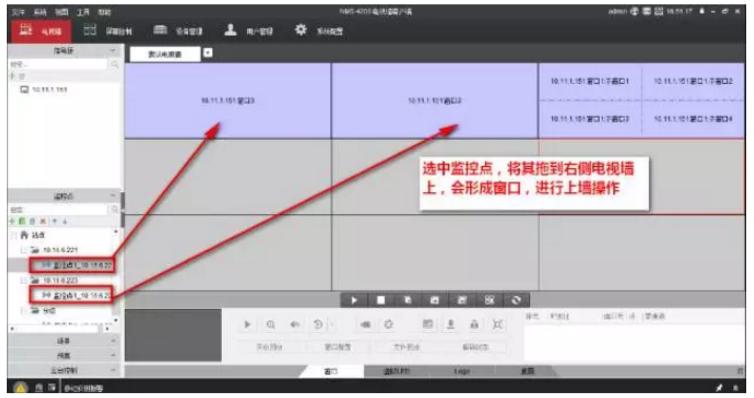This screenshot has height=398, width=754.
Task: Switch to the Logo bottom tab
Action: 462,371
